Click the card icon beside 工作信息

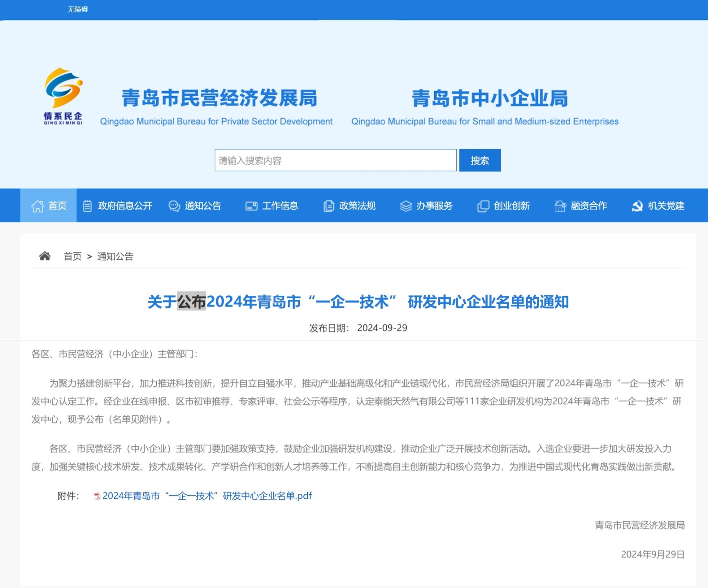point(250,205)
